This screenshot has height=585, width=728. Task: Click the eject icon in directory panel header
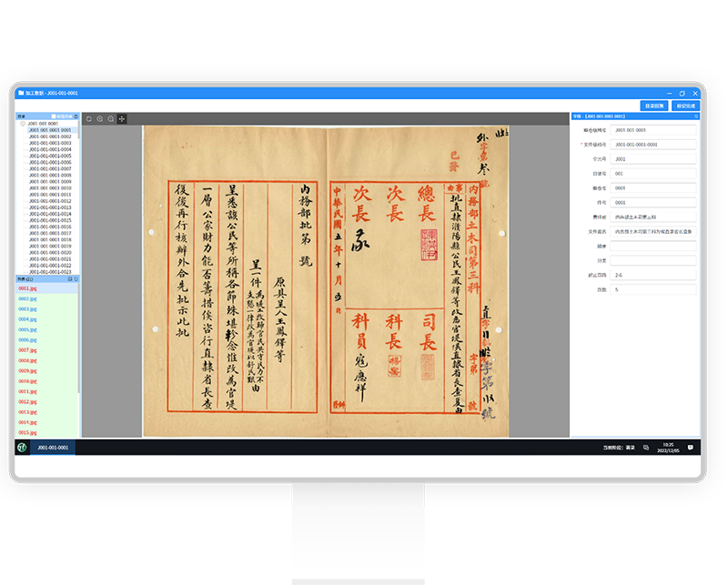click(x=76, y=116)
